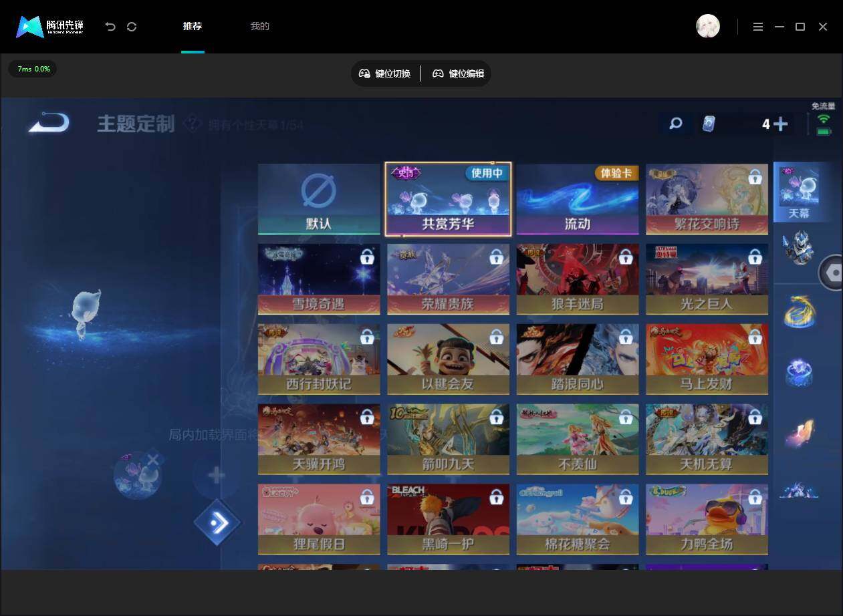Select the golden ring category icon in the sidebar
The height and width of the screenshot is (616, 843).
tap(799, 311)
